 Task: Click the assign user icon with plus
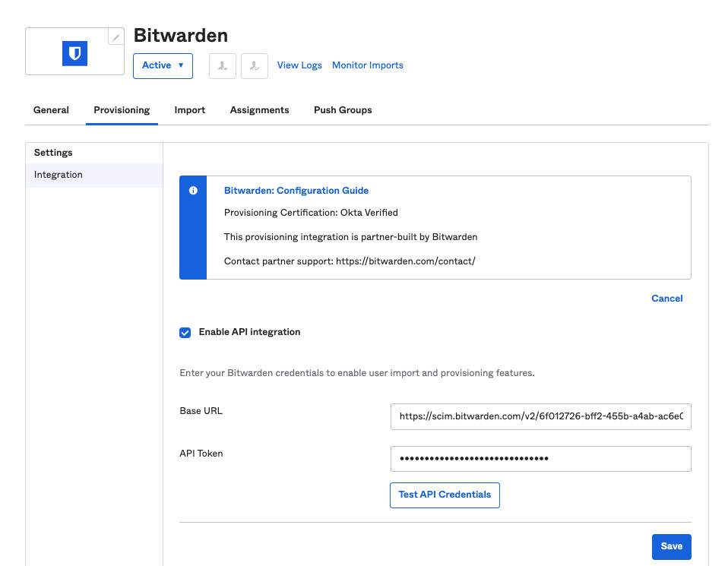223,66
